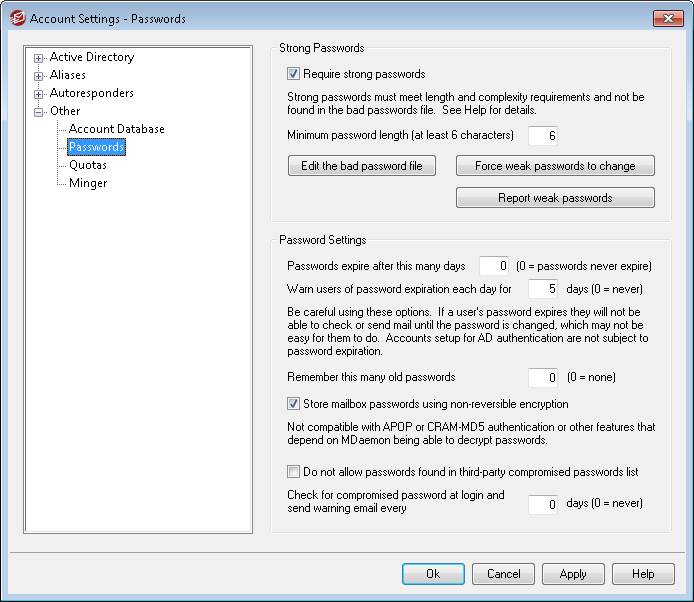This screenshot has width=694, height=602.
Task: Click the Minimum password length field
Action: (x=543, y=135)
